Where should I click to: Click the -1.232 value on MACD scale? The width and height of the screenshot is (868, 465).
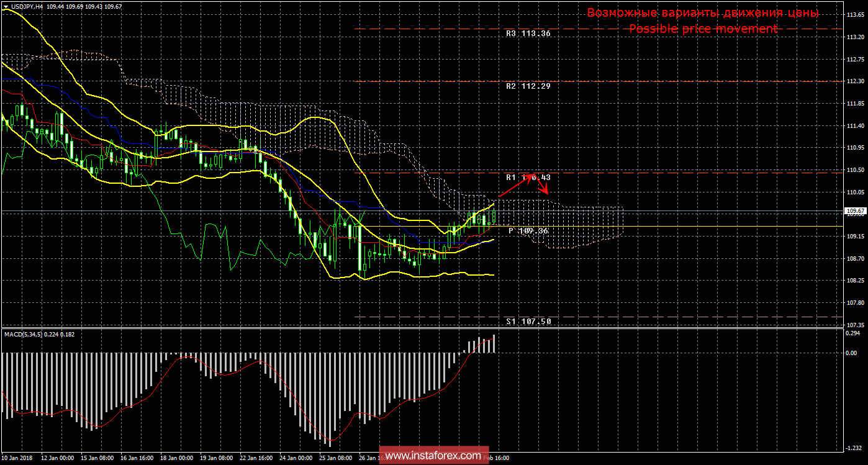point(853,447)
